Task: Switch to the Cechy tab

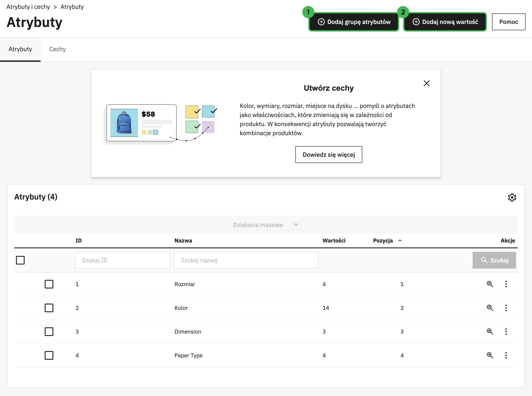Action: pos(57,49)
